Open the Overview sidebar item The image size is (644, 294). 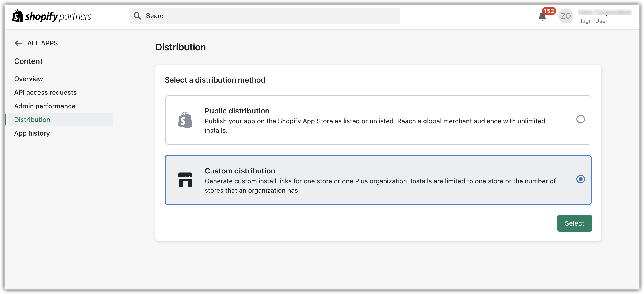coord(28,79)
